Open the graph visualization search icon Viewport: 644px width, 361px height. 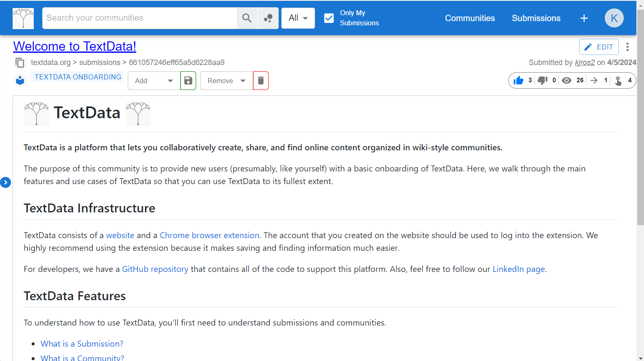coord(268,18)
